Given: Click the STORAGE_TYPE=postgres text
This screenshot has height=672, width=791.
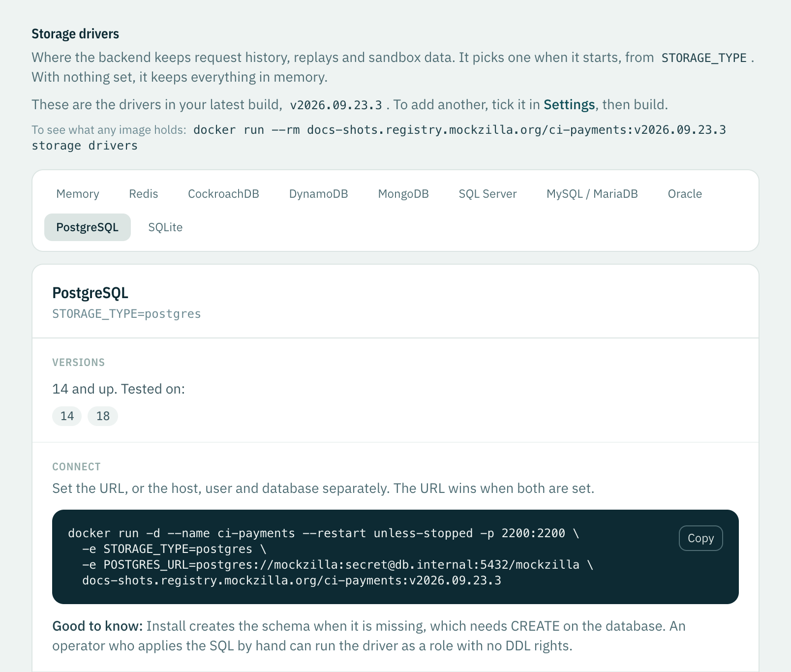Looking at the screenshot, I should pyautogui.click(x=126, y=314).
